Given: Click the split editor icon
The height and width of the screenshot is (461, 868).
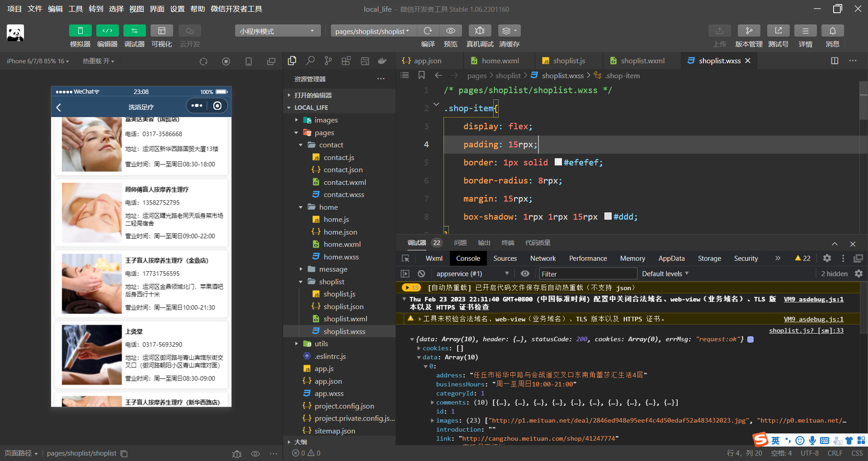Looking at the screenshot, I should (835, 61).
